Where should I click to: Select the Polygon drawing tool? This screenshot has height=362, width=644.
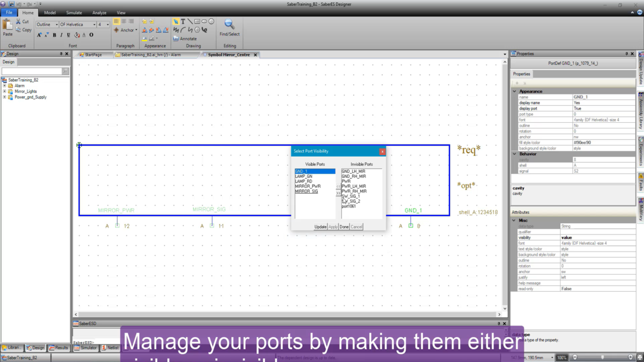(x=197, y=30)
